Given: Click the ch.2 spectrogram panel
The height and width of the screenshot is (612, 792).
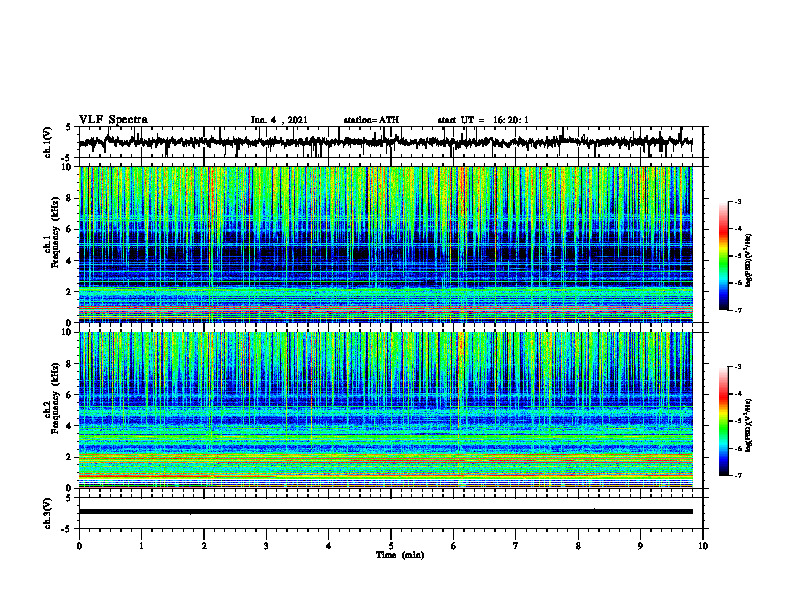Looking at the screenshot, I should (x=385, y=410).
